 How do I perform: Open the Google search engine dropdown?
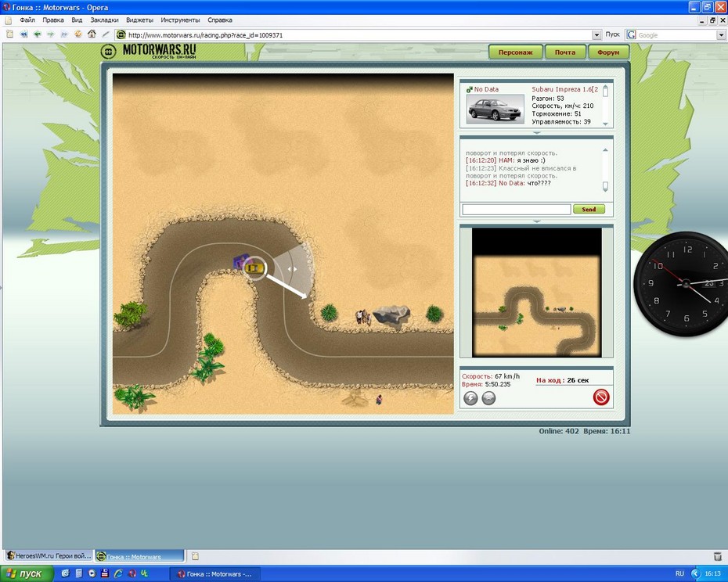721,35
